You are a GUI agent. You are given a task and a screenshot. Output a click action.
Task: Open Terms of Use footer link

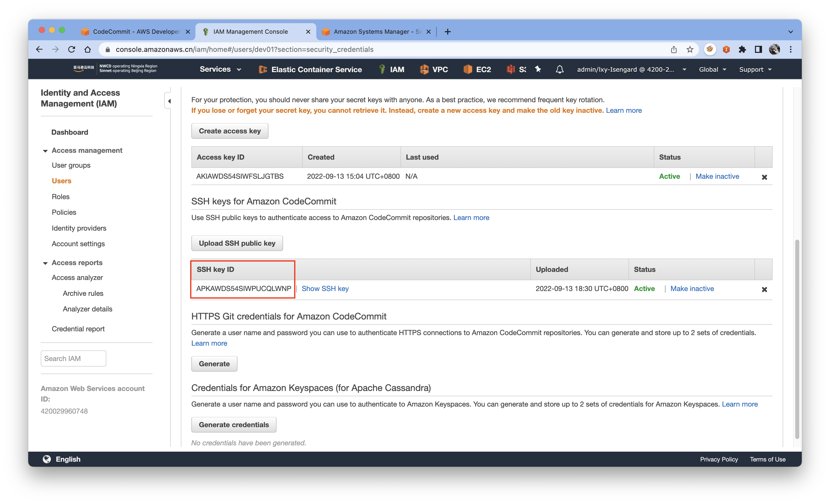click(x=767, y=459)
